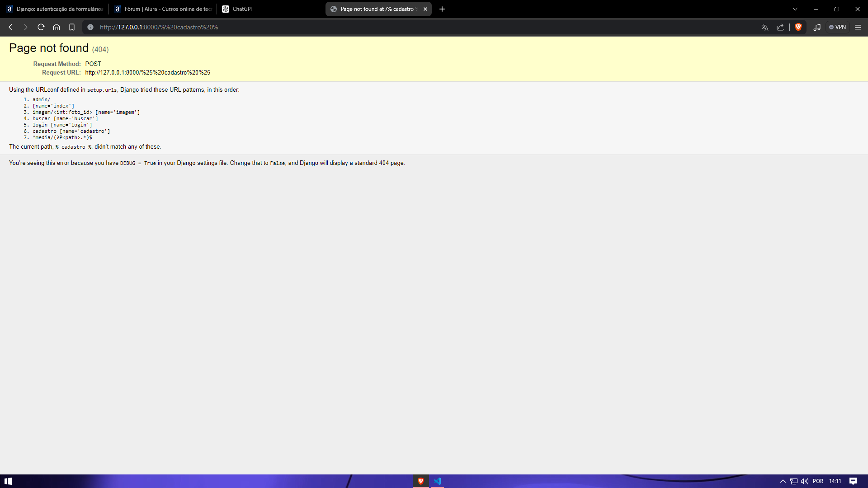Open a new browser tab
868x488 pixels.
(x=442, y=9)
